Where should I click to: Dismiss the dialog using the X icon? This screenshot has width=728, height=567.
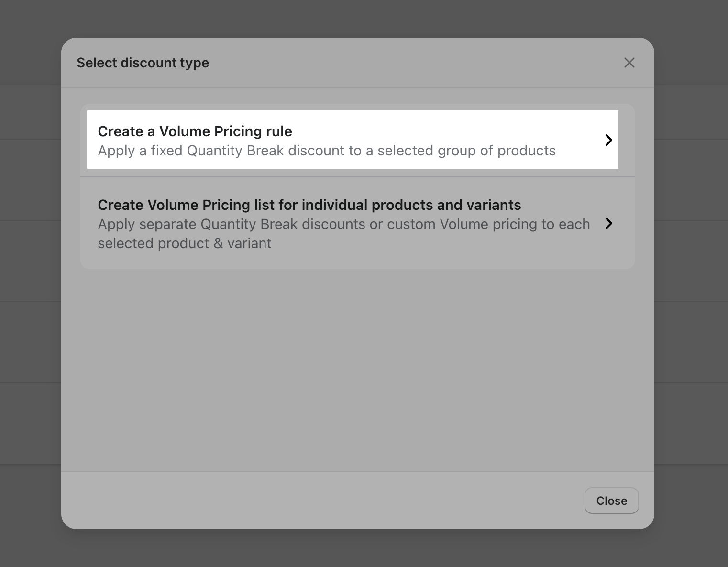coord(629,63)
